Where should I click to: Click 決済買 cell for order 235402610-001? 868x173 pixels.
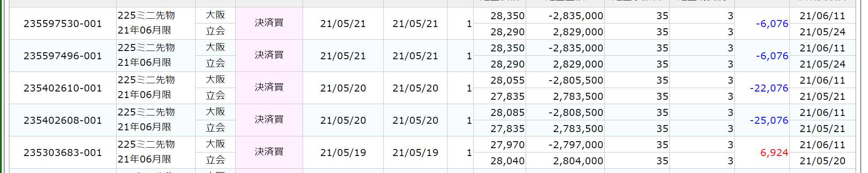click(269, 88)
